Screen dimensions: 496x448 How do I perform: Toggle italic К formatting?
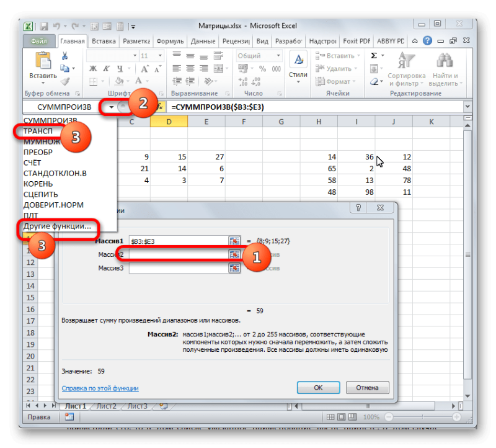point(107,68)
